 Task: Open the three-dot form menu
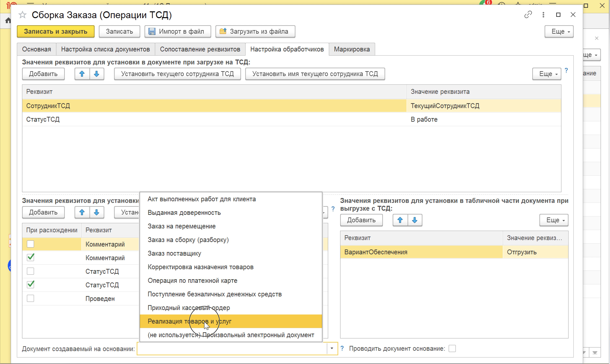coord(543,15)
